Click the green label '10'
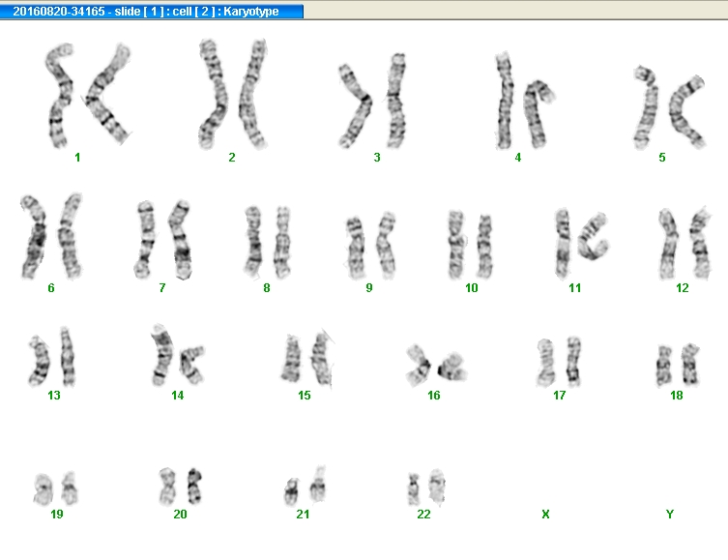The image size is (728, 560). tap(471, 288)
